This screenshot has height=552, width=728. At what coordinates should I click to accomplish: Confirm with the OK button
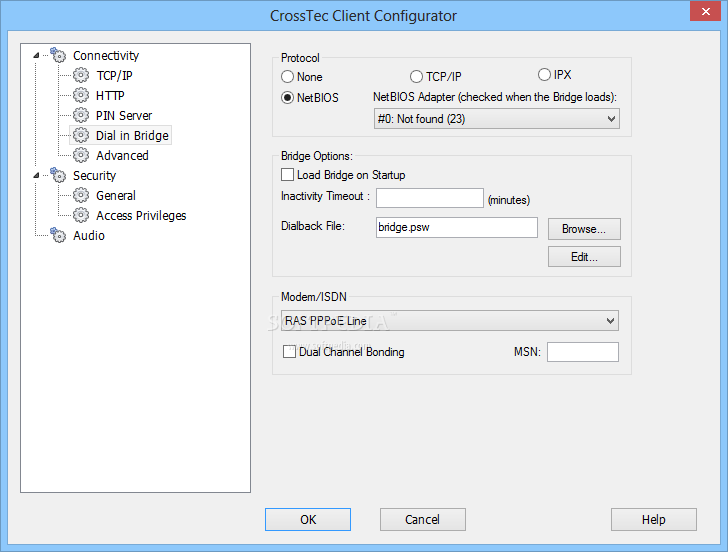(308, 519)
